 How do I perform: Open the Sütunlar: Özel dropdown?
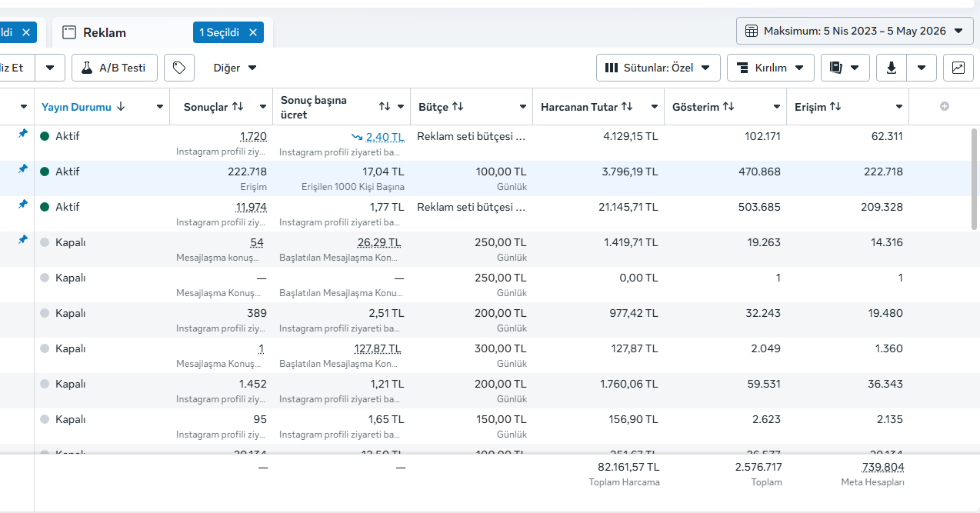658,68
